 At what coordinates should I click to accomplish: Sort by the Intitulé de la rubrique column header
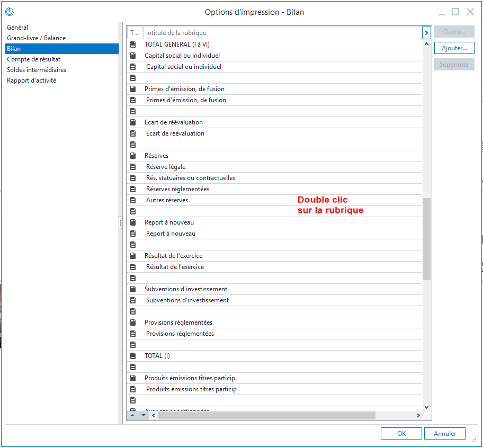coord(281,33)
